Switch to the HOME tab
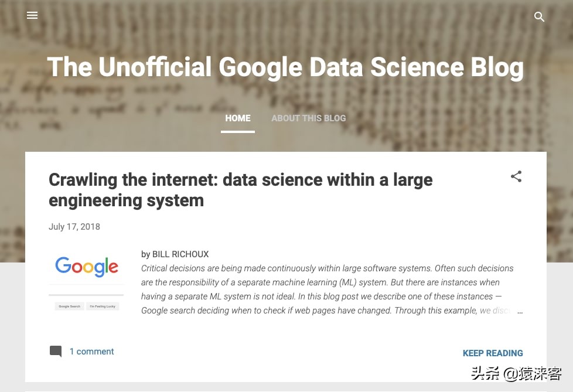 (x=238, y=118)
